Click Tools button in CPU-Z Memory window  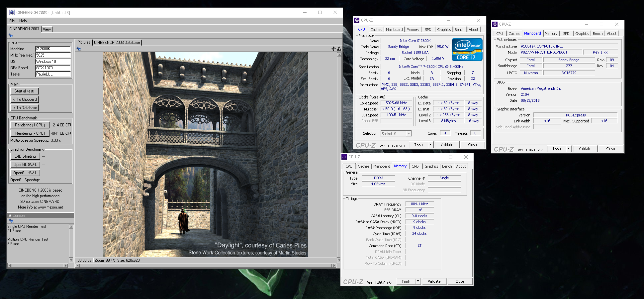tap(406, 281)
